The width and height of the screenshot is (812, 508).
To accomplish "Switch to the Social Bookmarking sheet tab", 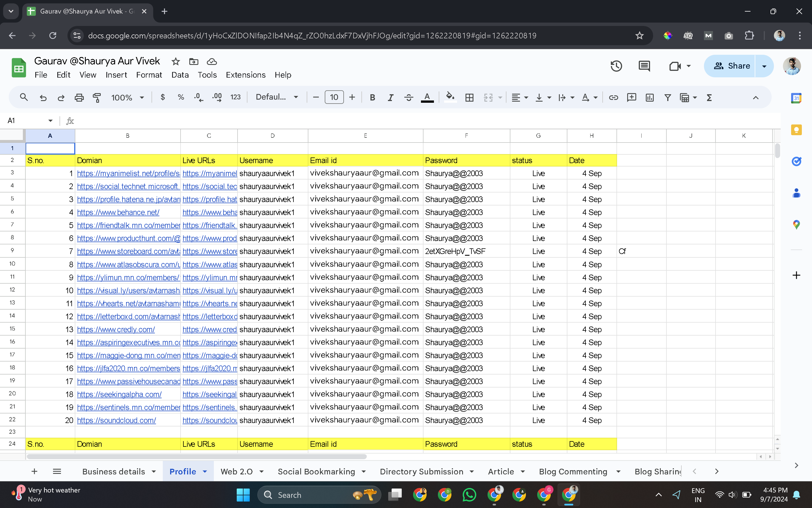I will point(316,471).
